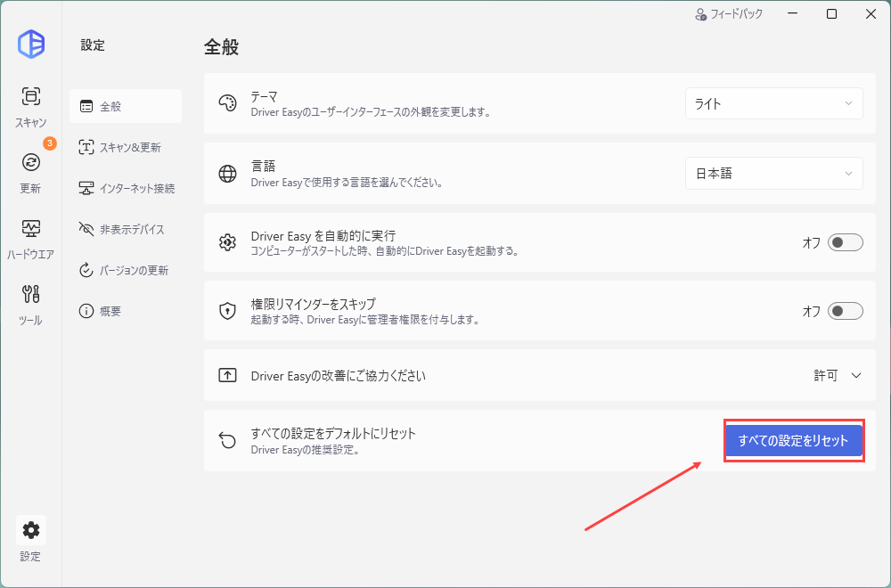The image size is (891, 588).
Task: Click the すべての設定をリセット button
Action: click(794, 440)
